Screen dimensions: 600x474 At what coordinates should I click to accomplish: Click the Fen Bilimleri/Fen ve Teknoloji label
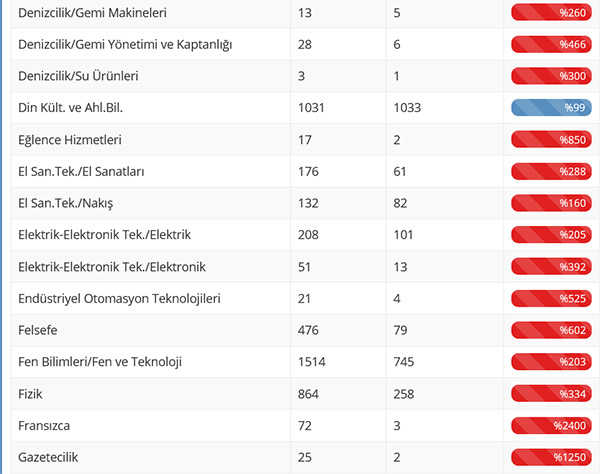coord(100,362)
